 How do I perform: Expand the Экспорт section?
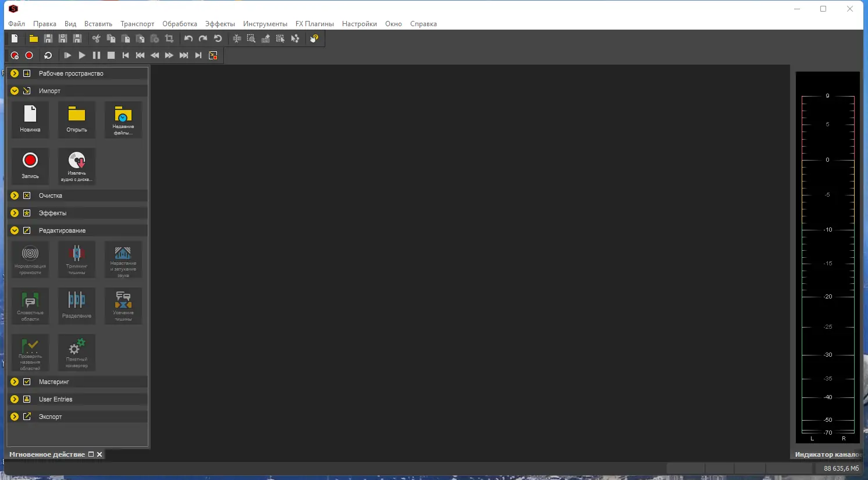tap(15, 417)
